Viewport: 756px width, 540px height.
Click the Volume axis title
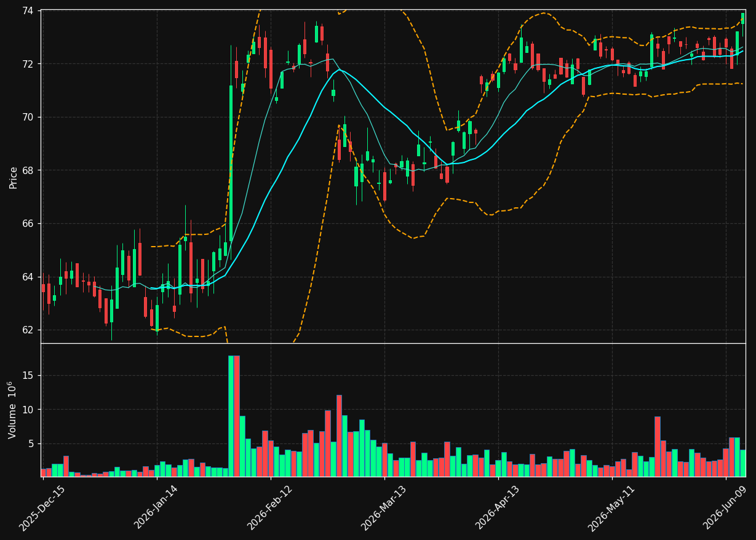[12, 410]
